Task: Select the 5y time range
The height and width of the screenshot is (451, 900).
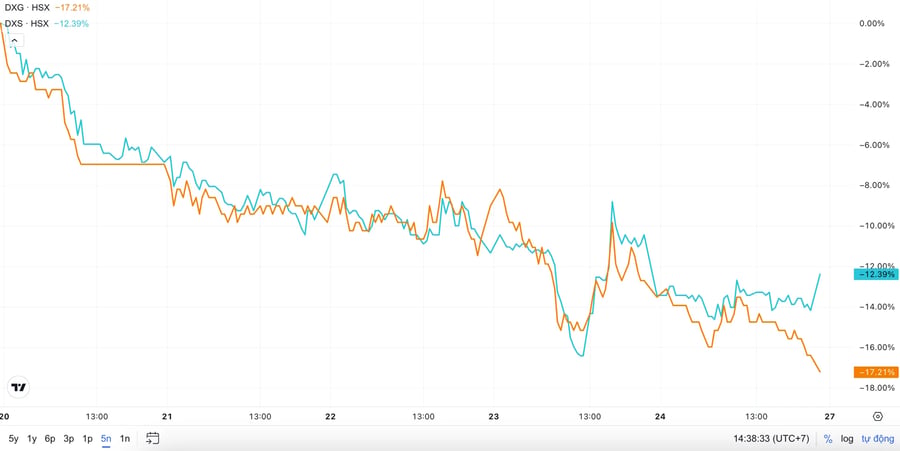Action: coord(13,439)
